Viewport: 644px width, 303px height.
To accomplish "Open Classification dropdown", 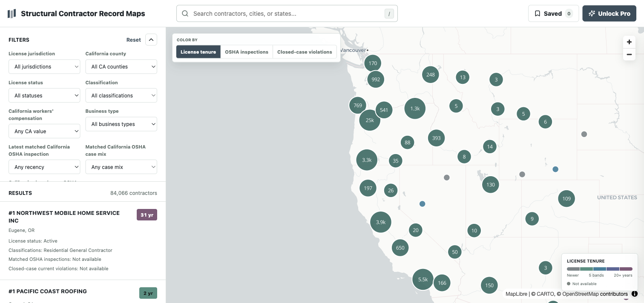I will [121, 96].
